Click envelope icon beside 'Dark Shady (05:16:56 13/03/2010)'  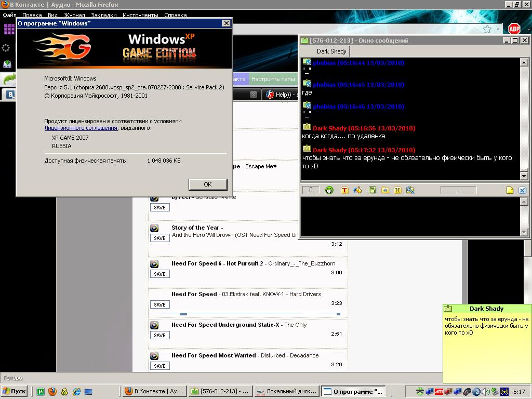tap(307, 127)
